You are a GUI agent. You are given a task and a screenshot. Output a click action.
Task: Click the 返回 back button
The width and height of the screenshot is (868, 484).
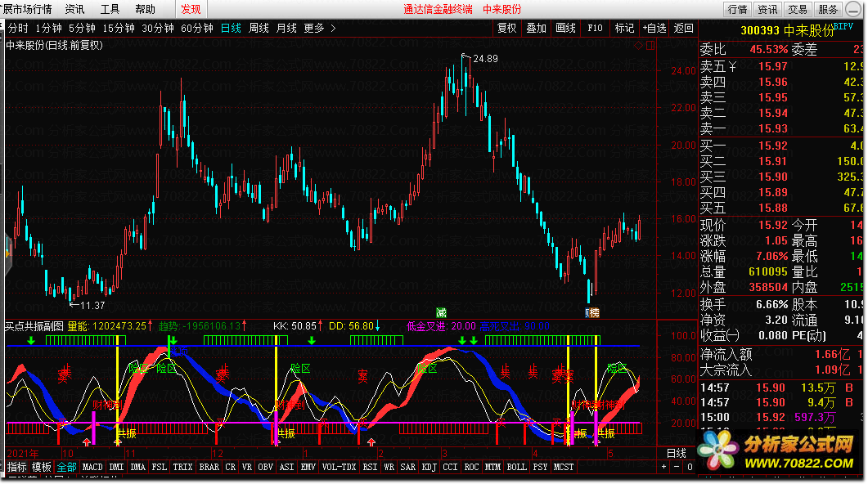pos(684,29)
